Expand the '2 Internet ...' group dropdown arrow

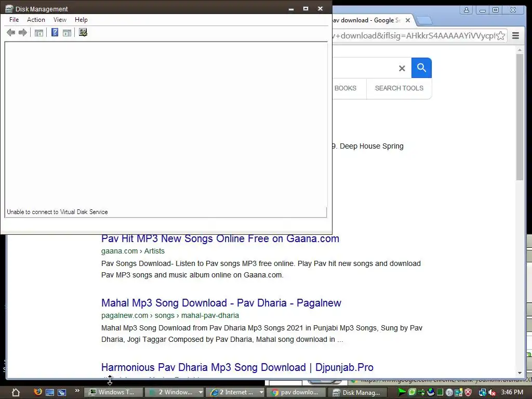[x=262, y=393]
